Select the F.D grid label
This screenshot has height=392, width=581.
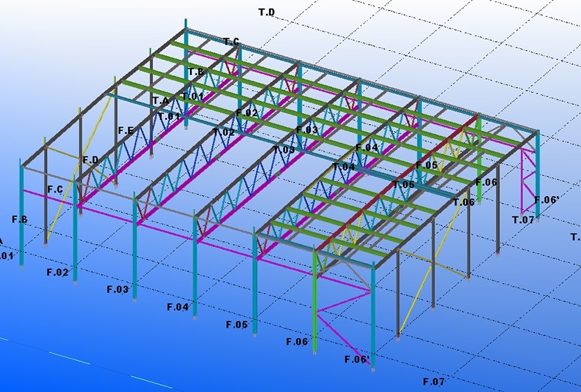pyautogui.click(x=90, y=160)
